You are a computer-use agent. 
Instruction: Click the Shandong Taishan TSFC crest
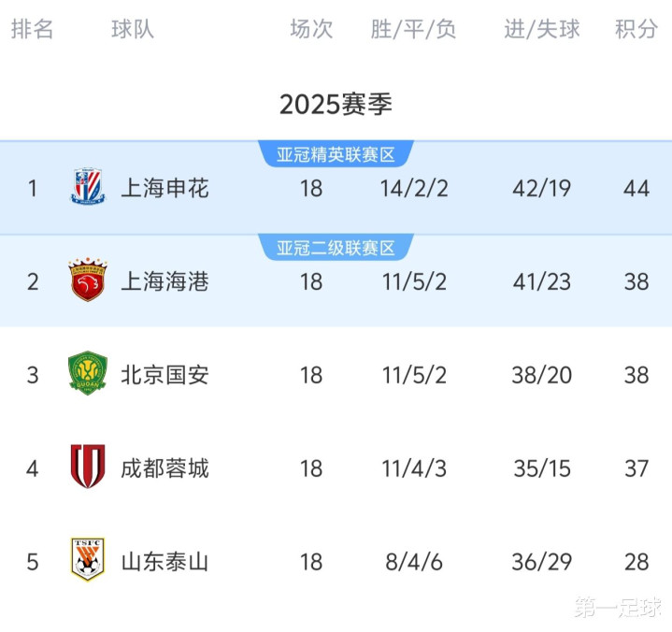(x=88, y=559)
